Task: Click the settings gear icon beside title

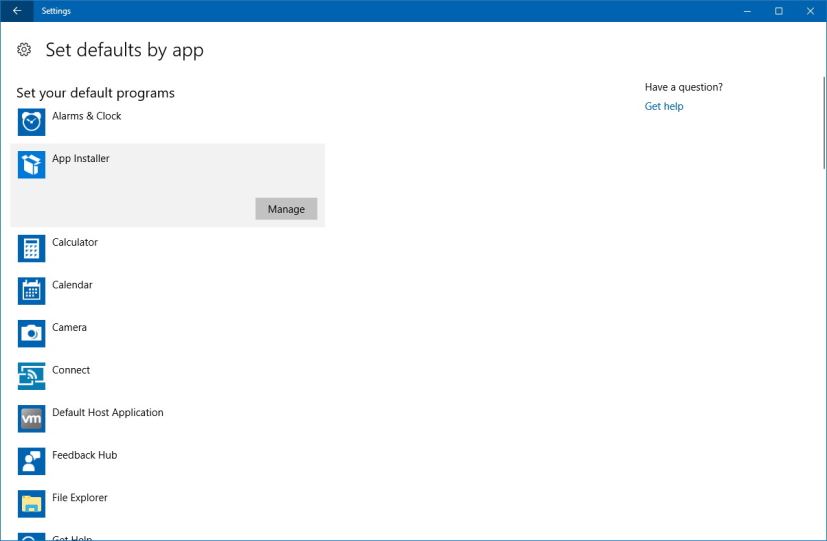Action: click(24, 50)
